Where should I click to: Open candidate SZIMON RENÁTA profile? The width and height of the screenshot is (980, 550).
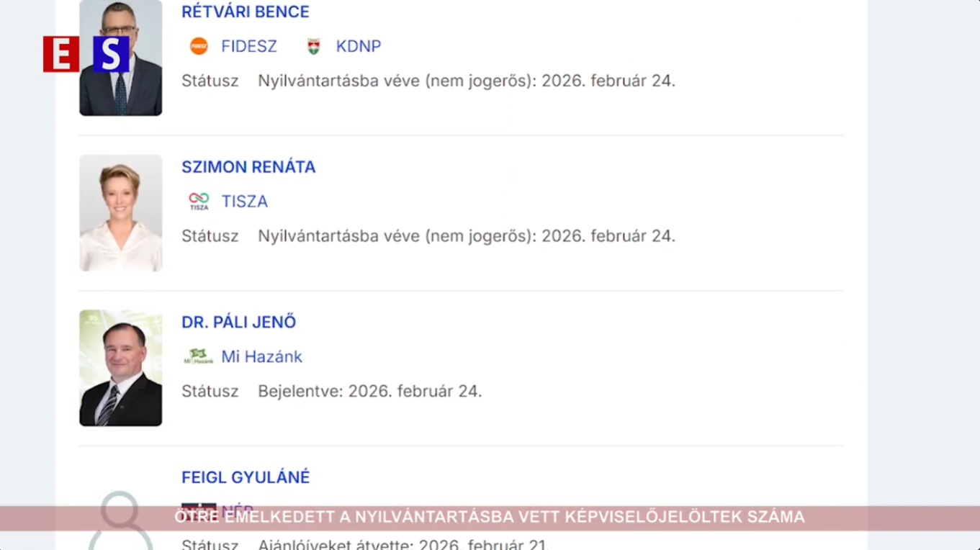point(248,167)
